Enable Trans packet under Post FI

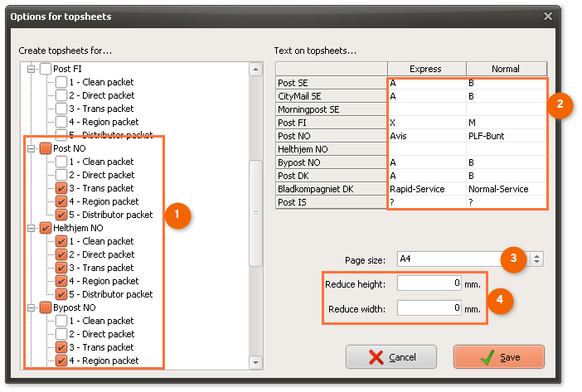(61, 109)
